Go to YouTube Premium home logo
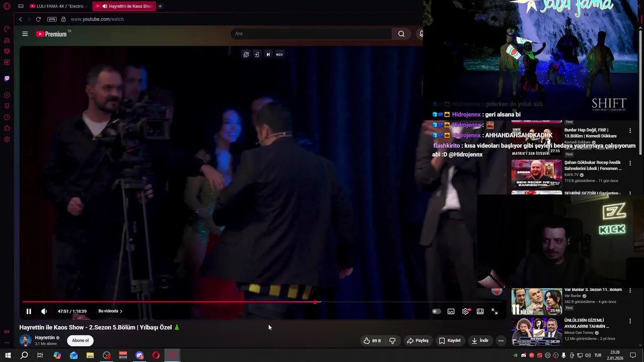Viewport: 644px width, 362px height. [x=51, y=34]
